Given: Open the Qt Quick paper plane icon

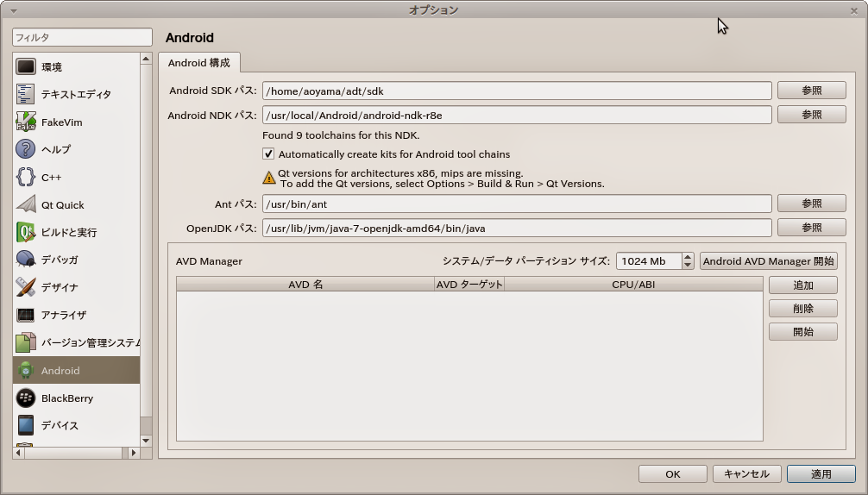Looking at the screenshot, I should click(26, 204).
